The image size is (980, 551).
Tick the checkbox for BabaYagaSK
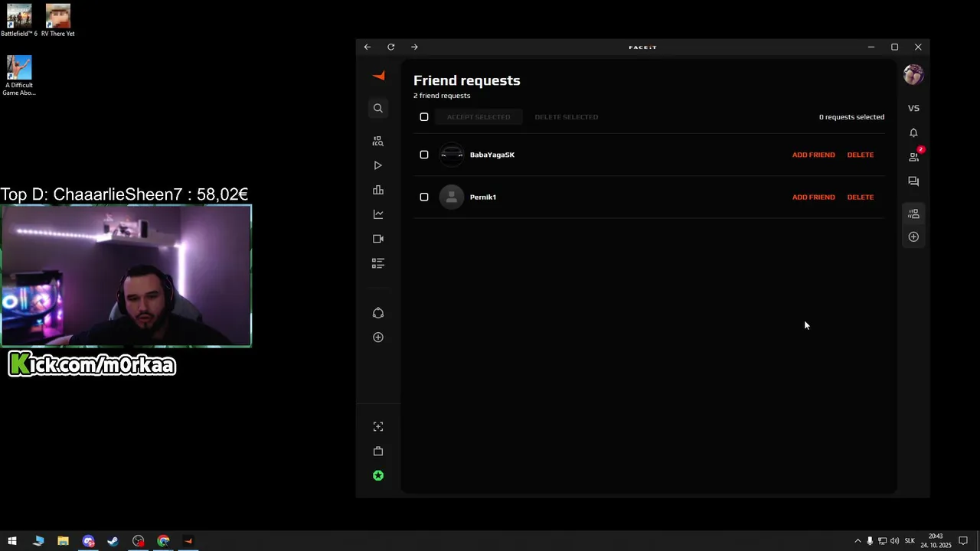[424, 155]
